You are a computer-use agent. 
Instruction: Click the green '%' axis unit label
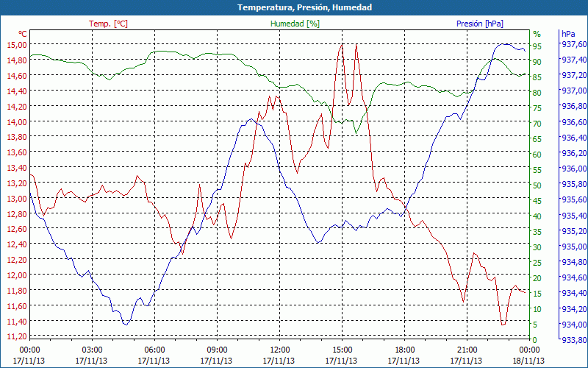click(537, 34)
